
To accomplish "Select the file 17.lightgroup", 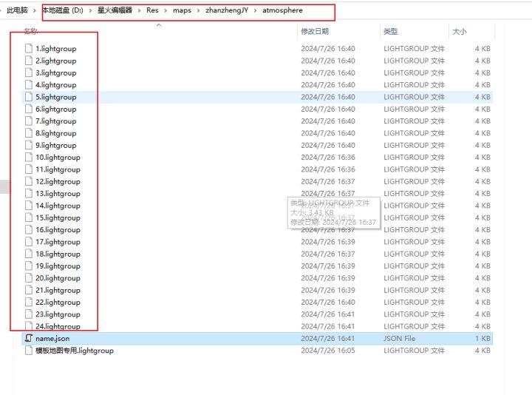I will (58, 242).
